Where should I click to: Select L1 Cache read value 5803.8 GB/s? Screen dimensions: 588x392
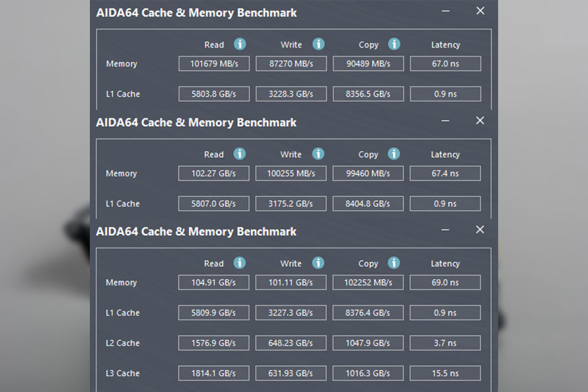(214, 94)
